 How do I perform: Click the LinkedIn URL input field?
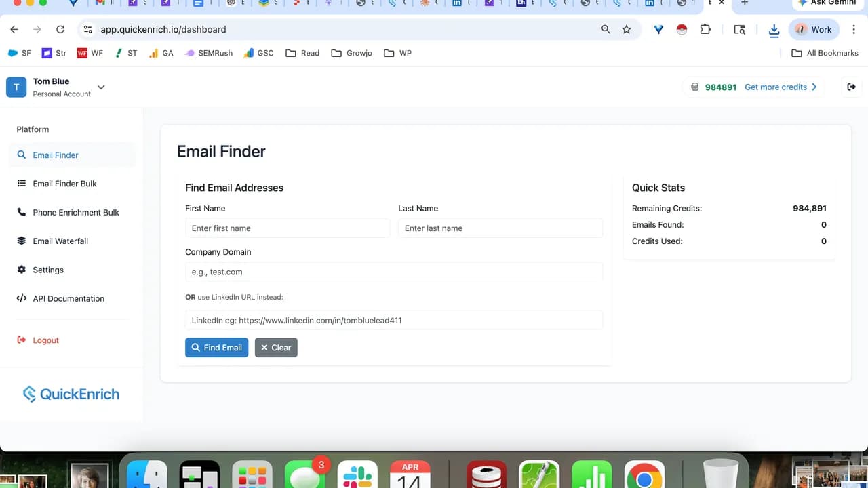pos(394,320)
